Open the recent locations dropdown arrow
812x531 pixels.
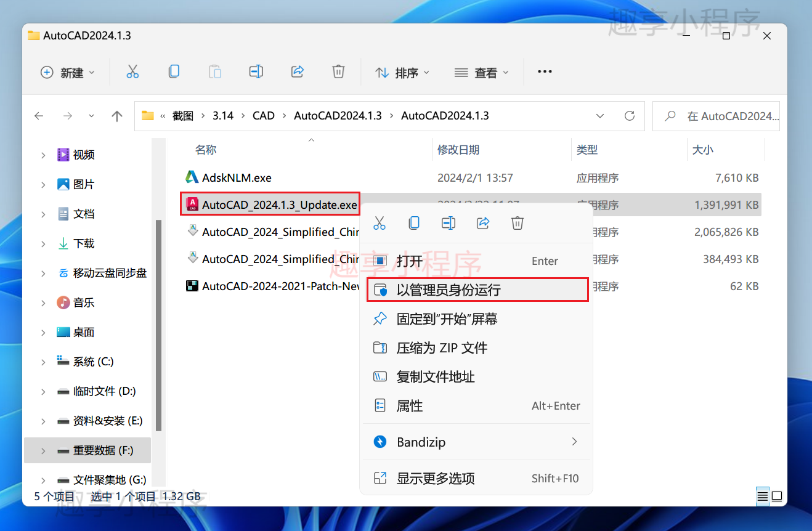click(x=92, y=116)
